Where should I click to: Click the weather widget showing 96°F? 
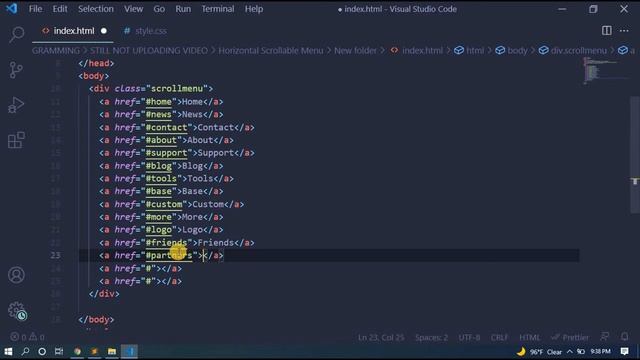pos(539,351)
